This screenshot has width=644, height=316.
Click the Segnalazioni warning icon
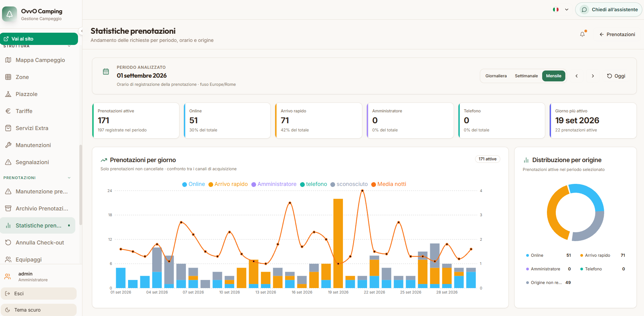[8, 162]
